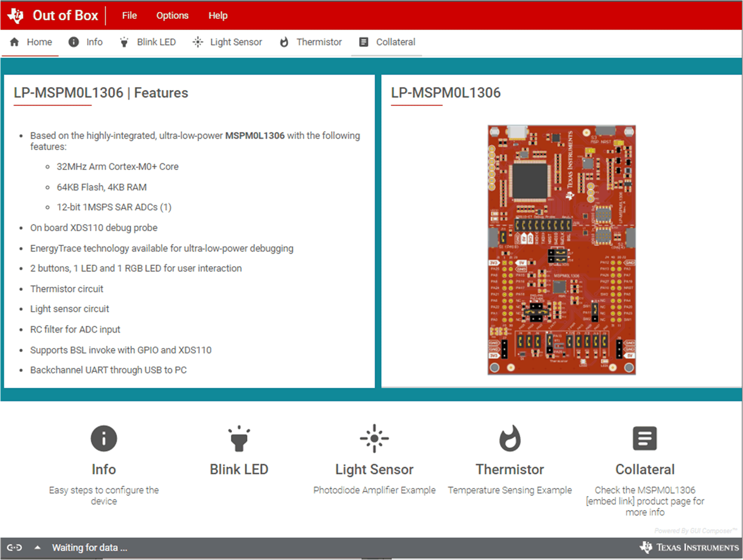Click '2 buttons, 1 LED and 1 RGB LED' bullet
The image size is (743, 560).
point(136,269)
